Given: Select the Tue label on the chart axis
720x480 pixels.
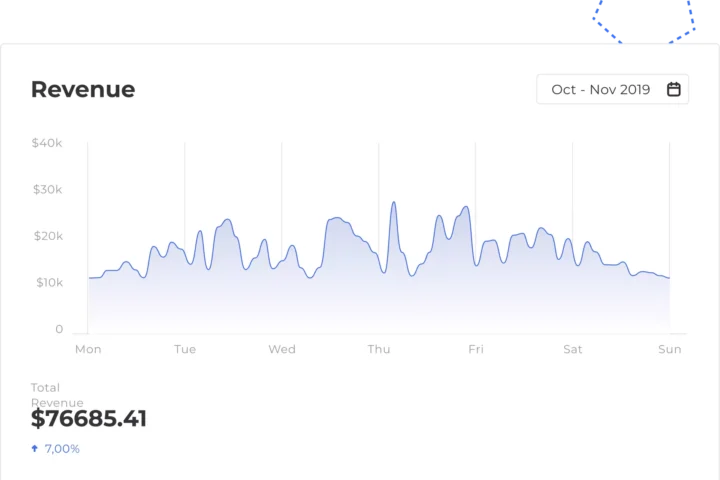Looking at the screenshot, I should pos(185,349).
